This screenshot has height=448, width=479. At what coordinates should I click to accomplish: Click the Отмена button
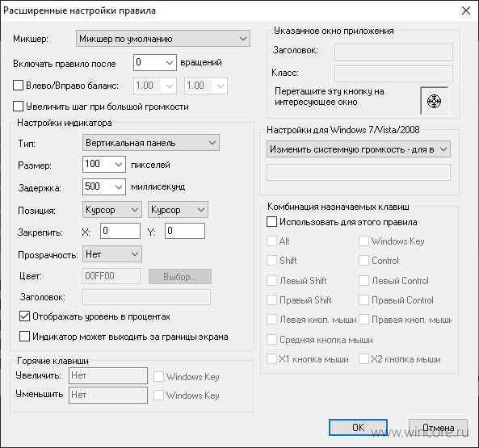(438, 427)
